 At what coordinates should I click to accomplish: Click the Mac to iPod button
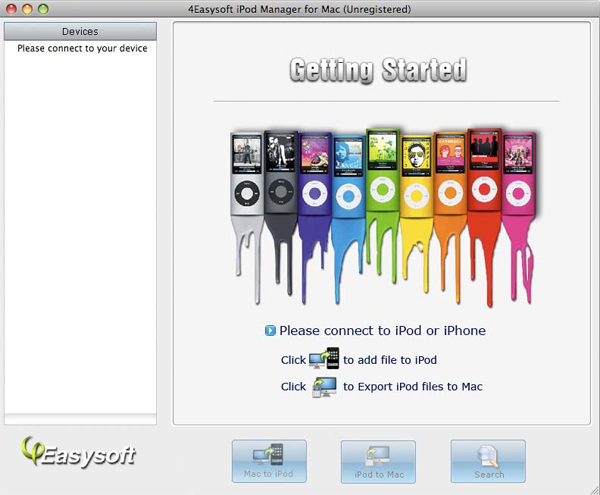coord(269,461)
